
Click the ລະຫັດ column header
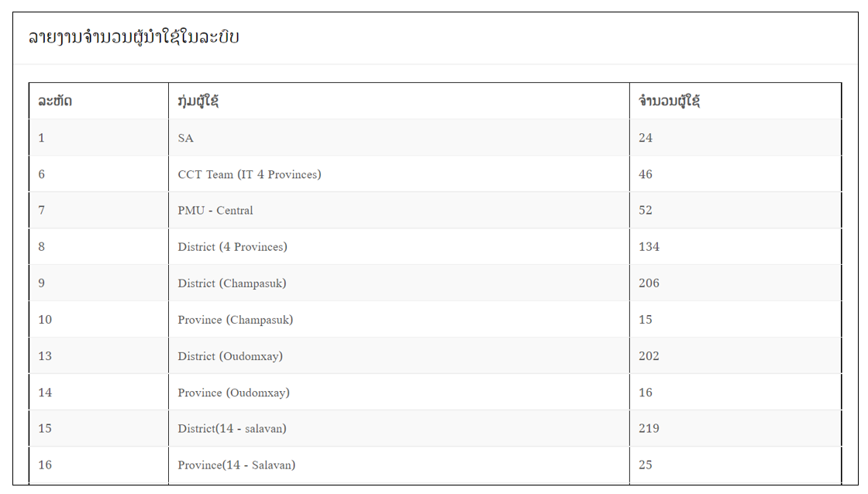[99, 101]
